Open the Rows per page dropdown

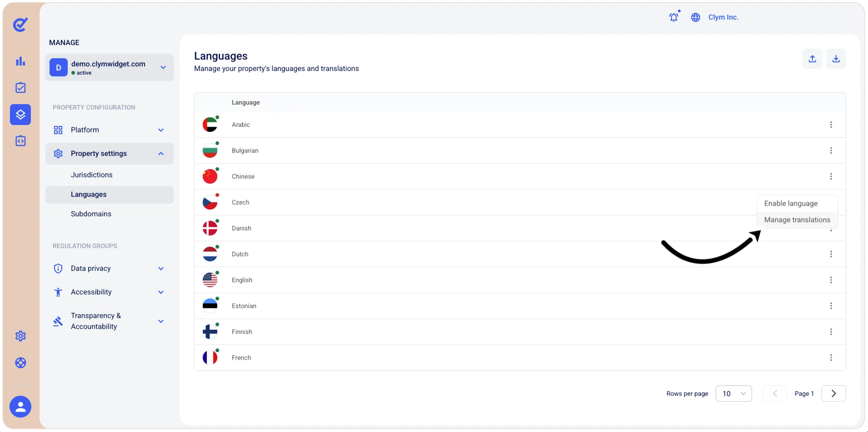point(734,394)
